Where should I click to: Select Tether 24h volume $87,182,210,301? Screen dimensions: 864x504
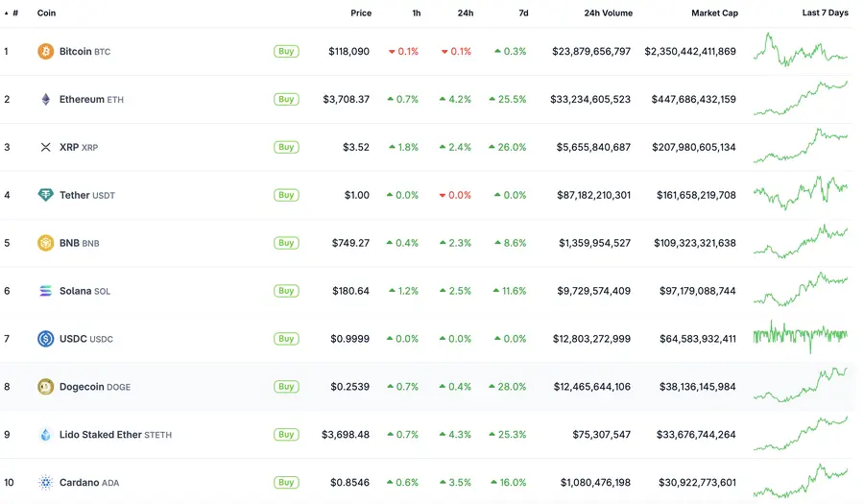pyautogui.click(x=593, y=195)
